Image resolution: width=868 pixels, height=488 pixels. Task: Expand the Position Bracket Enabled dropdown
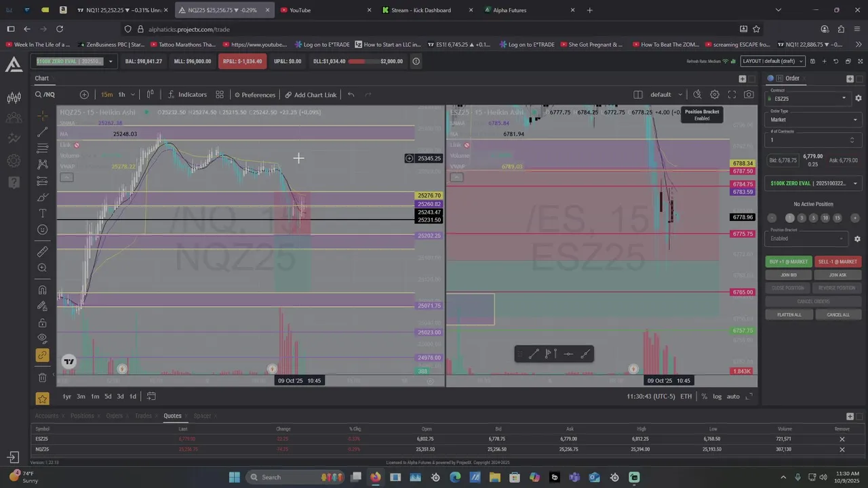[807, 239]
